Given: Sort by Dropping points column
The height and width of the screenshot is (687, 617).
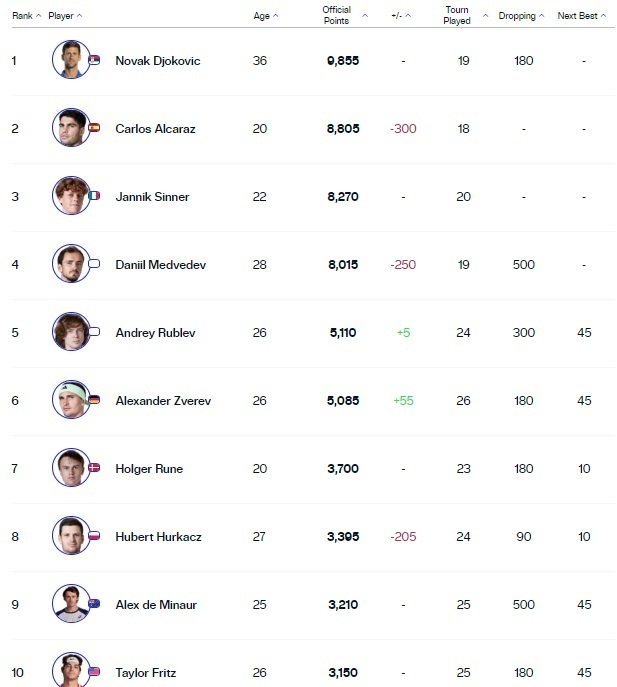Looking at the screenshot, I should tap(523, 16).
